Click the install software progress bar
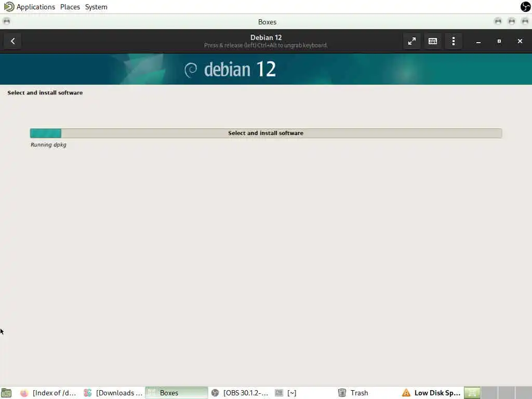Screen dimensions: 532x399 point(265,133)
